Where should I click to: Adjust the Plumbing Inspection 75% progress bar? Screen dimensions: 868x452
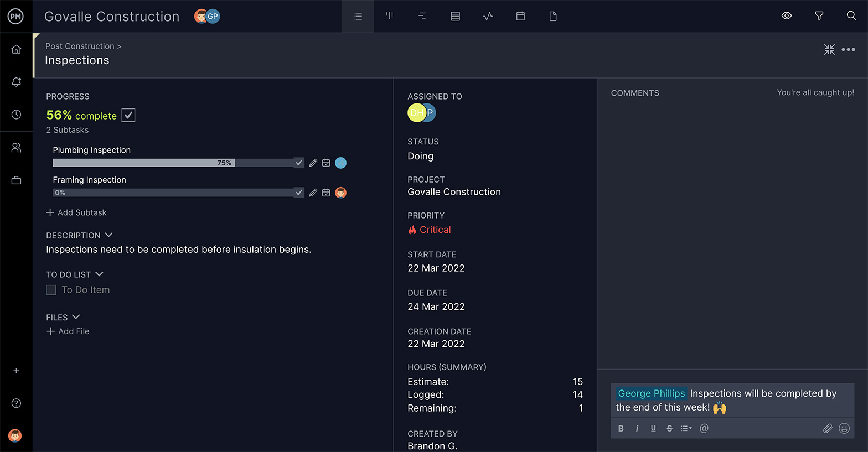(173, 163)
